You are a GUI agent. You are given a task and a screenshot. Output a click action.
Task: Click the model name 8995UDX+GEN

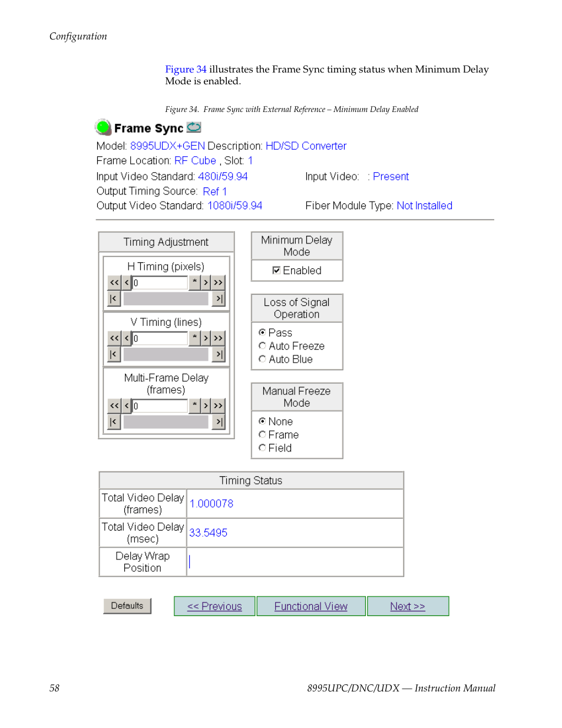click(167, 146)
